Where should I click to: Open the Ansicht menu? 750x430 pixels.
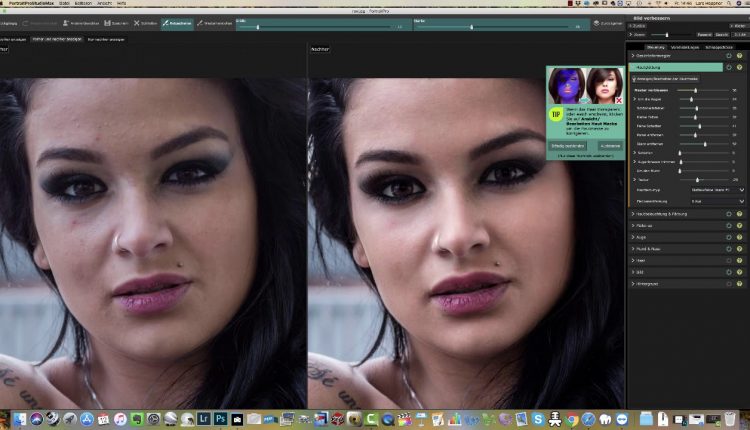[104, 3]
